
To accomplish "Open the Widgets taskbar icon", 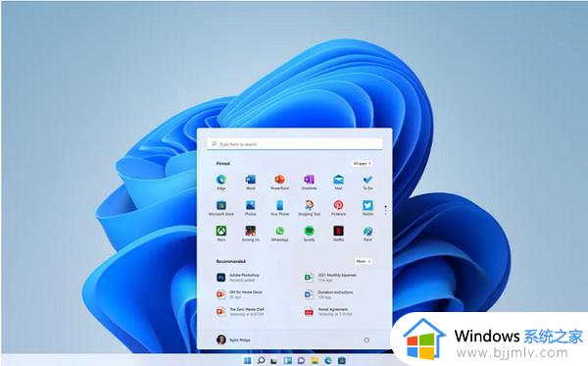I will click(287, 361).
